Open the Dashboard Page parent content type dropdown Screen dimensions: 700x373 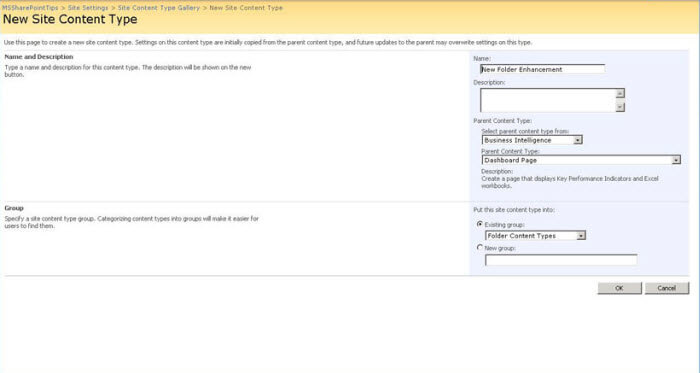[581, 160]
